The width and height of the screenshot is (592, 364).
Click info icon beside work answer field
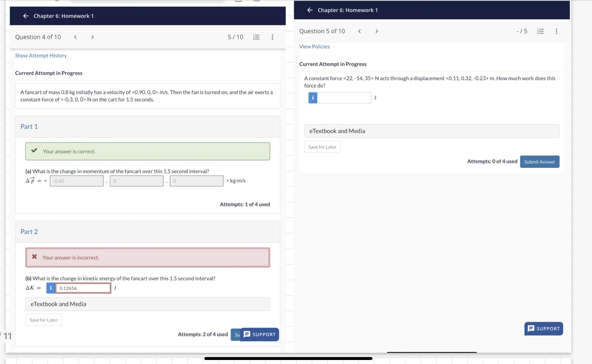coord(313,98)
